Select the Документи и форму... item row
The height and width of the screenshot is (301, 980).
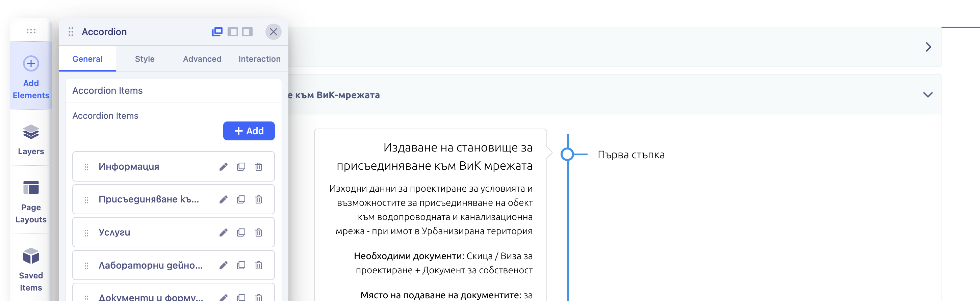pos(174,292)
